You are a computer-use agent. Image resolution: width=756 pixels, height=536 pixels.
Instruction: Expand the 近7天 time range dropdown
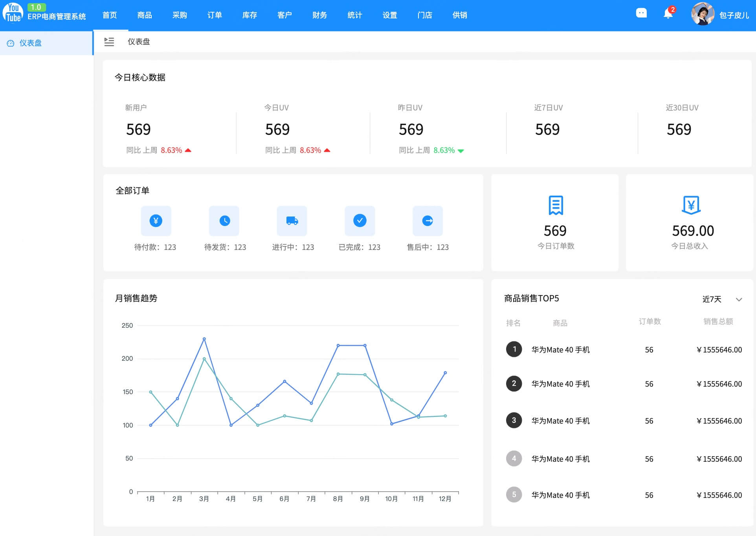[x=712, y=299]
